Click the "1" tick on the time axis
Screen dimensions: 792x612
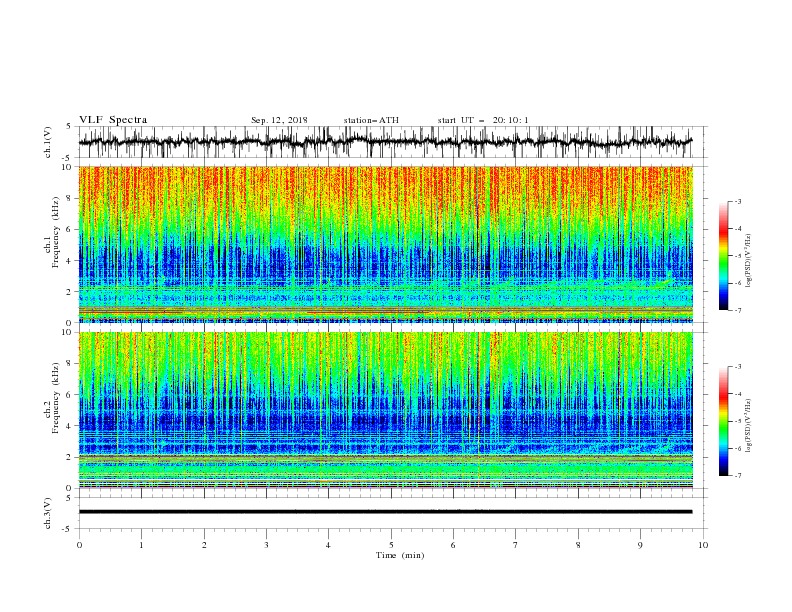click(141, 545)
